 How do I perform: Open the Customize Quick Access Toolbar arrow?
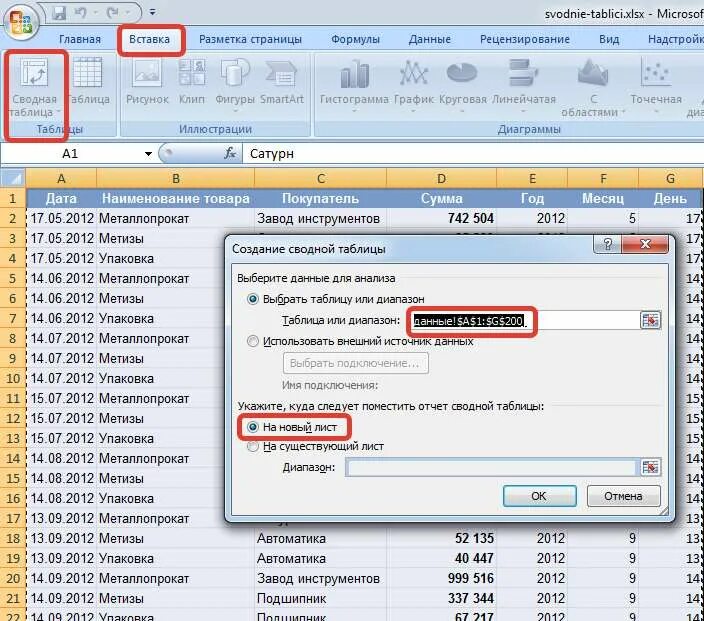[x=153, y=13]
